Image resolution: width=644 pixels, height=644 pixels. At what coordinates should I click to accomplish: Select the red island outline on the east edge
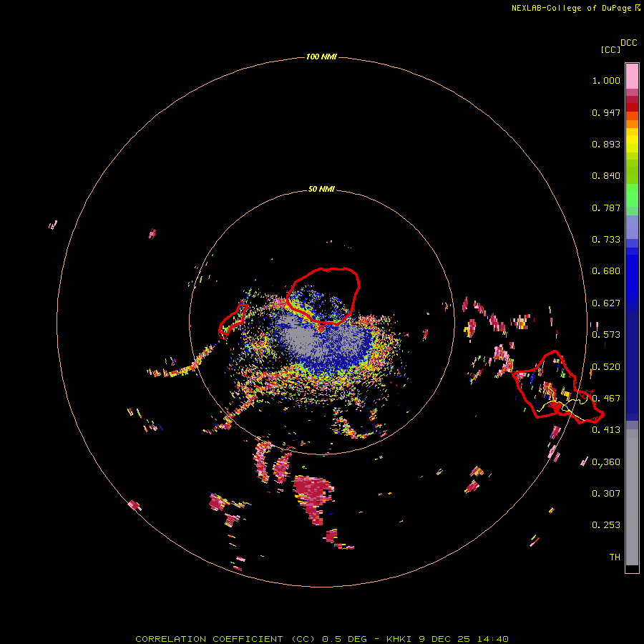(557, 387)
